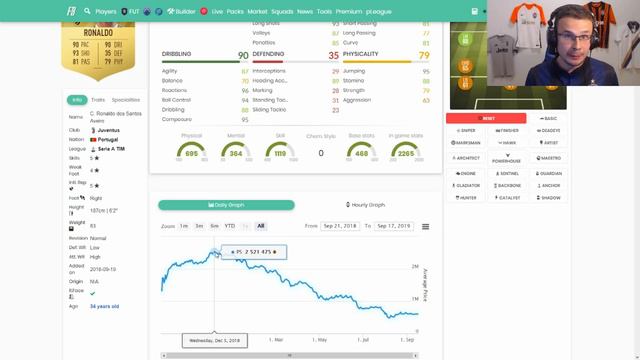
Task: Switch to the Traits tab
Action: [x=98, y=100]
